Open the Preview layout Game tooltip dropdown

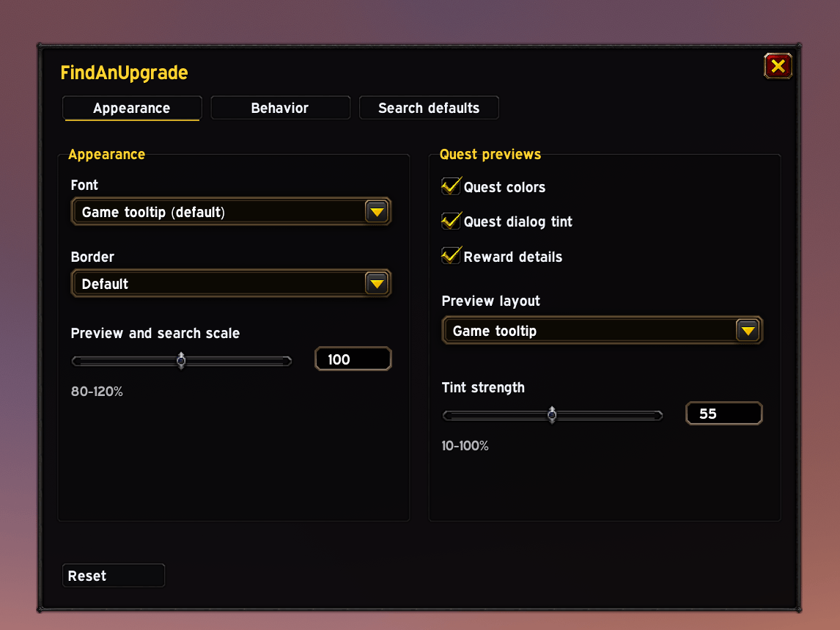pos(602,331)
